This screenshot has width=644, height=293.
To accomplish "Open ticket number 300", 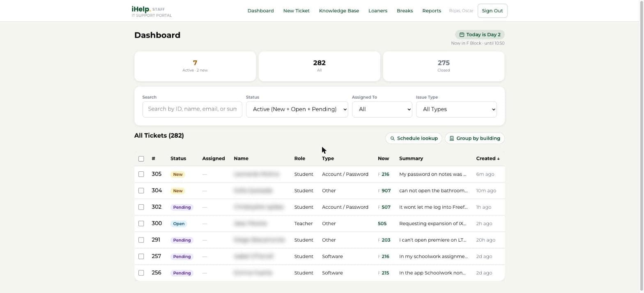I will 156,224.
